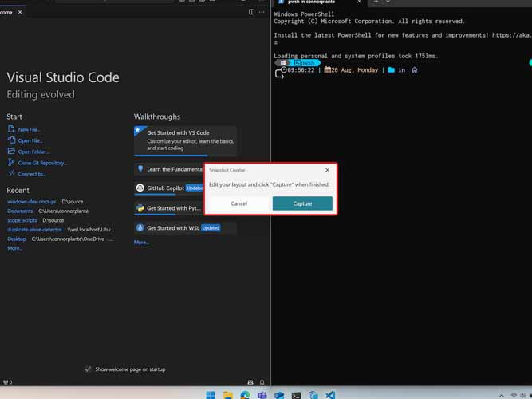The width and height of the screenshot is (532, 399).
Task: Click the home folder icon in prompt
Action: [x=414, y=70]
